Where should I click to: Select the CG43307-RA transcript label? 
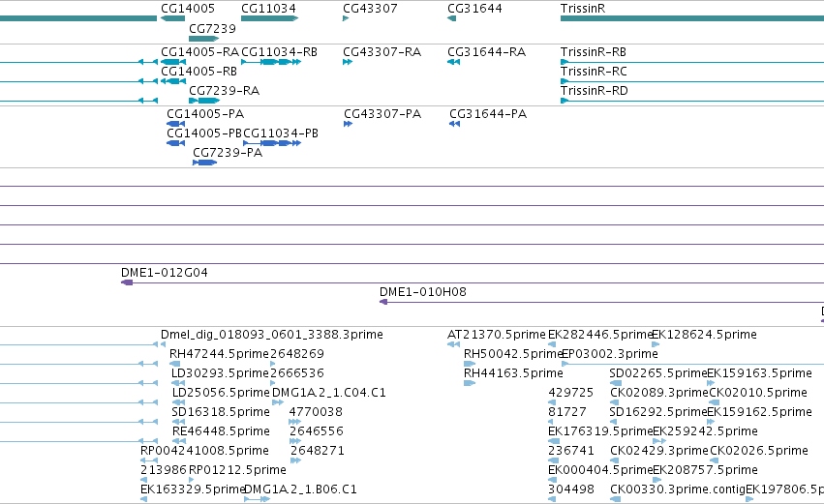382,52
